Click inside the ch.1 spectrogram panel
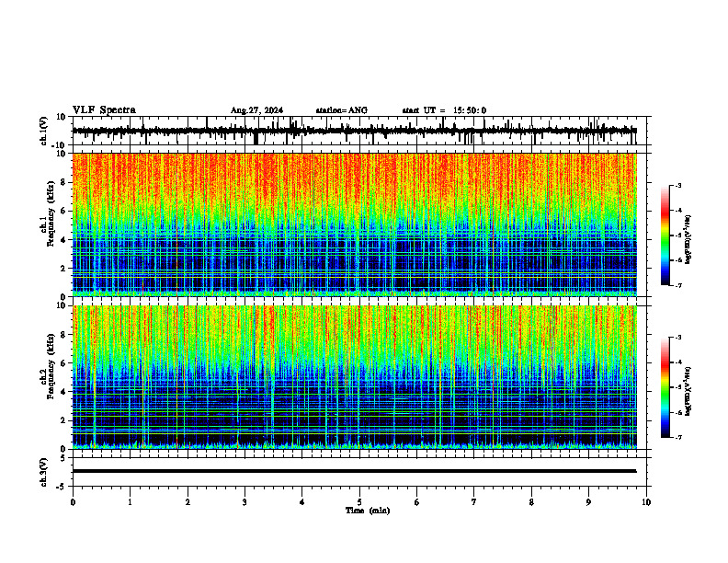The image size is (728, 563). pyautogui.click(x=354, y=224)
